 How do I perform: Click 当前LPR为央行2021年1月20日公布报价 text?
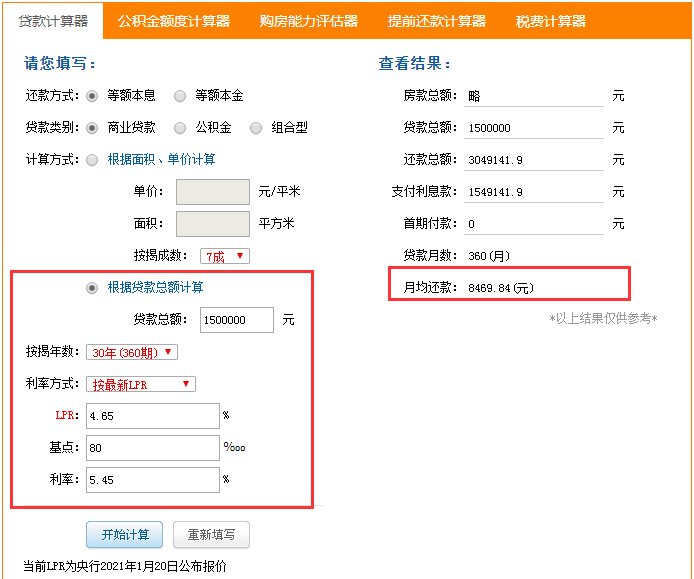pos(125,566)
